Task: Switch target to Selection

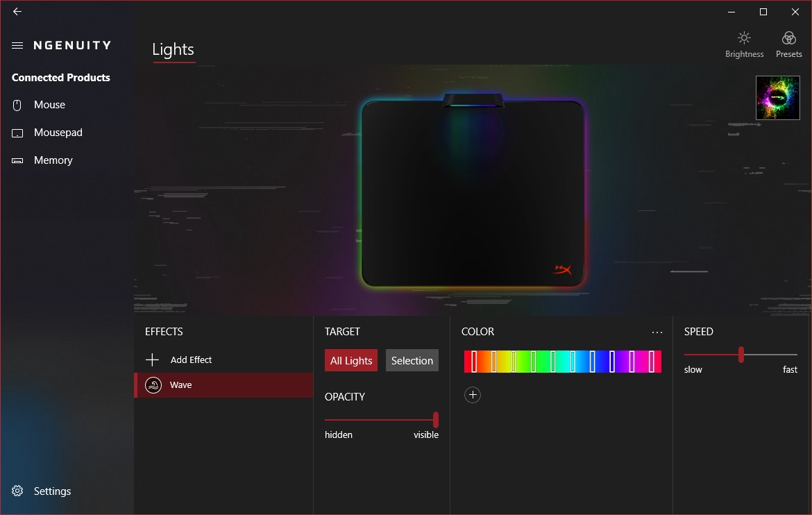Action: click(x=412, y=361)
